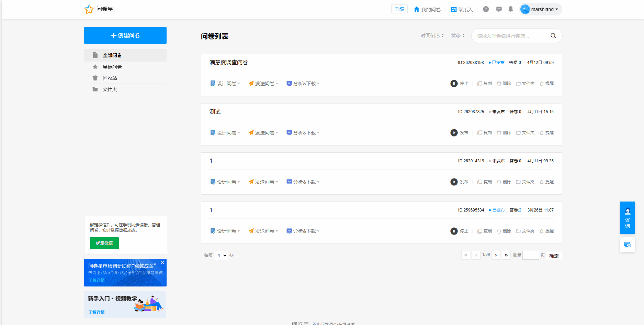Viewport: 644px width, 325px height.
Task: Click the green 绑定微信 button
Action: point(104,243)
